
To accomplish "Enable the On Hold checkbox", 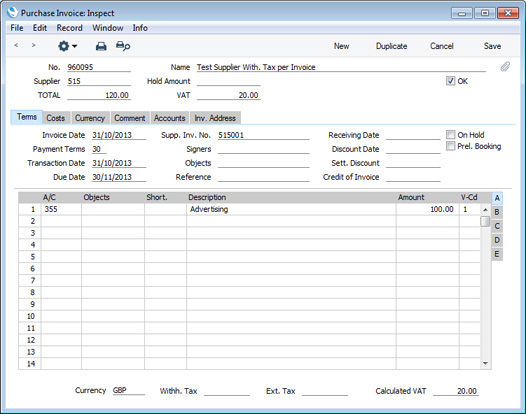I will pos(450,135).
